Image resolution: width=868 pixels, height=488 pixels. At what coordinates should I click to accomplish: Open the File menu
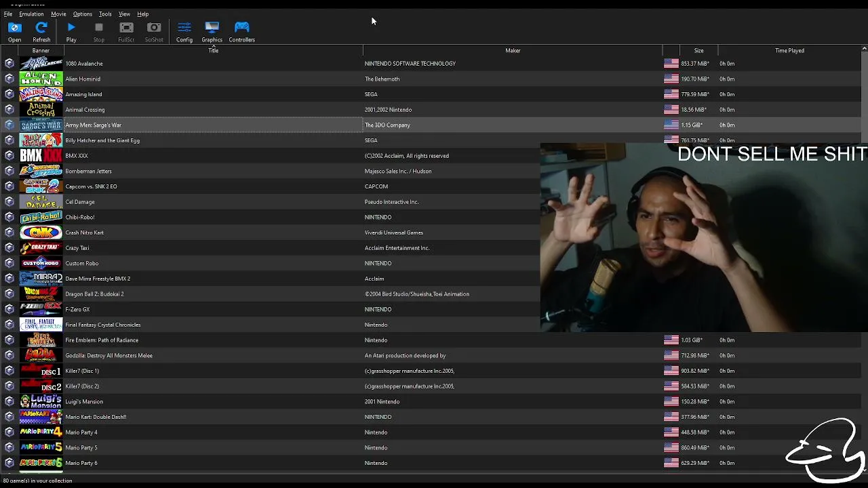[8, 14]
